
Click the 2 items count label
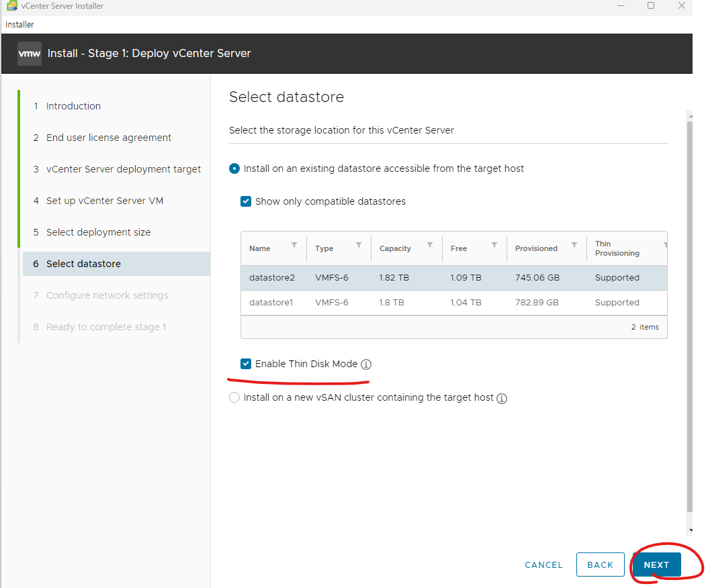(645, 327)
